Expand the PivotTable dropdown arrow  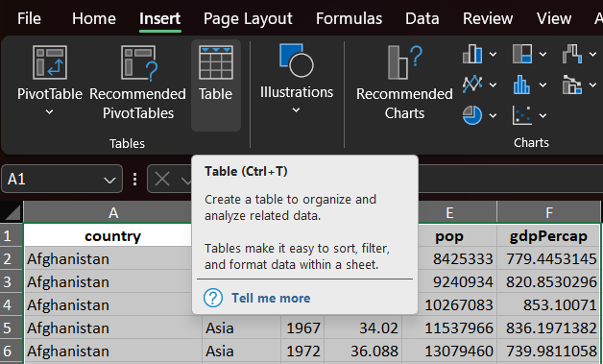coord(49,112)
